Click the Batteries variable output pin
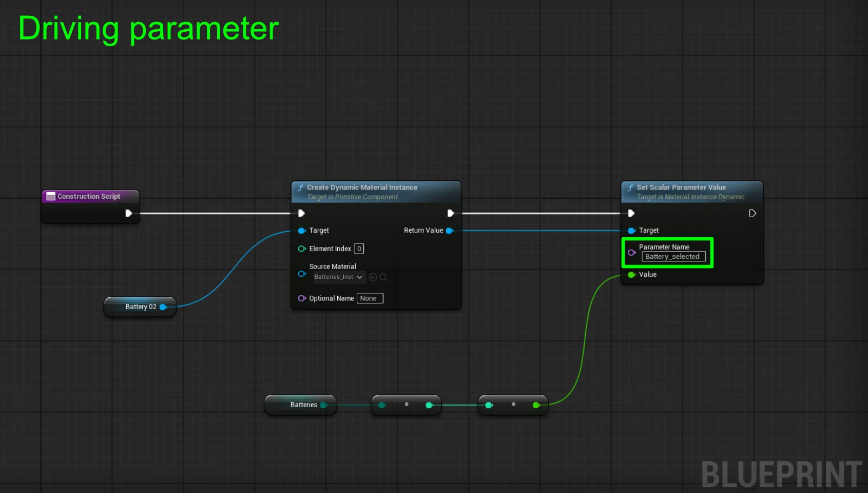 323,405
